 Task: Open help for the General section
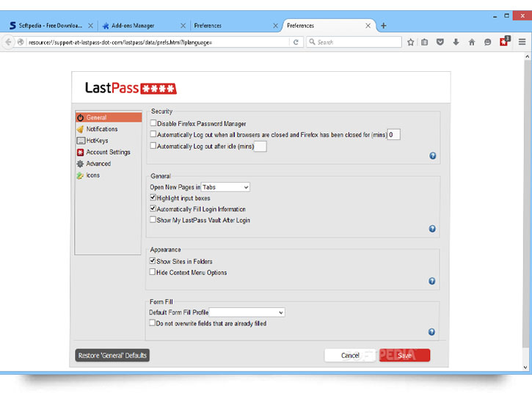point(432,229)
